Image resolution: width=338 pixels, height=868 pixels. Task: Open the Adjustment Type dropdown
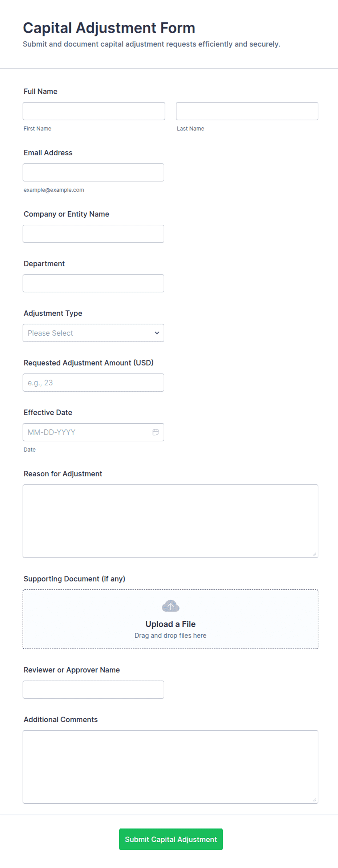coord(93,333)
